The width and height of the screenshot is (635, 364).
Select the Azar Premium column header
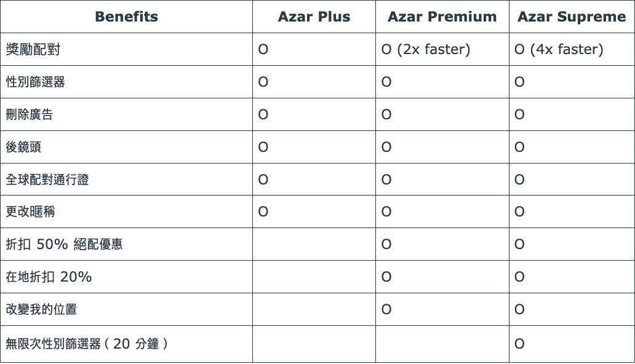(442, 17)
